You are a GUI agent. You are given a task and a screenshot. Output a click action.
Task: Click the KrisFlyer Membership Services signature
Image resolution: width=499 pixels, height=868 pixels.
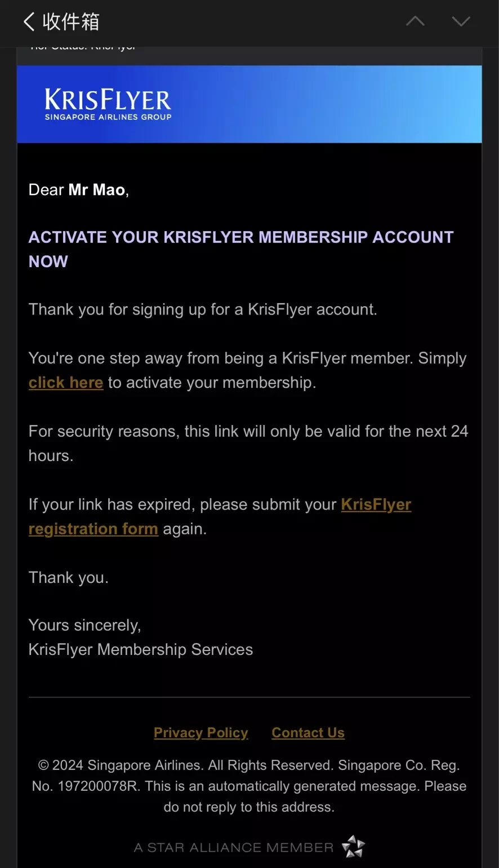141,650
